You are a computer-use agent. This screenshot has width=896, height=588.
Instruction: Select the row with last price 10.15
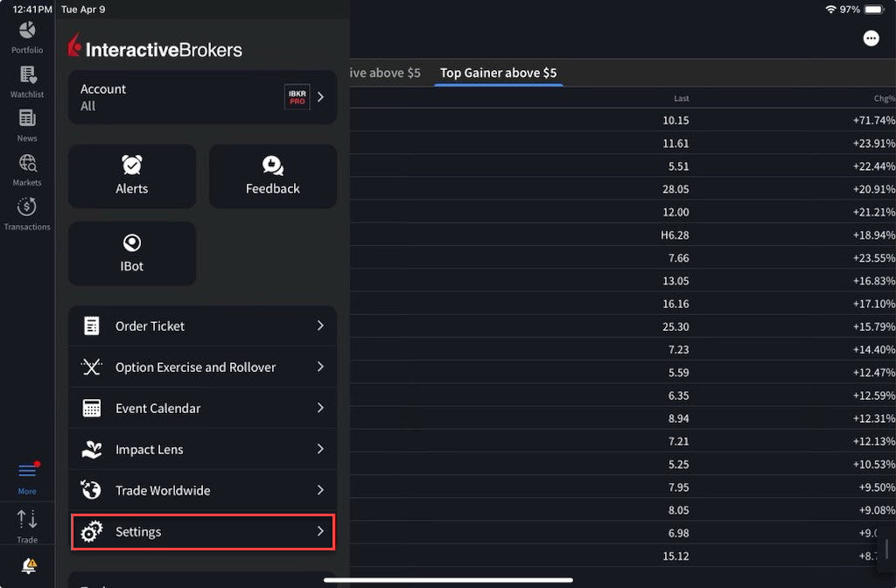coord(623,120)
